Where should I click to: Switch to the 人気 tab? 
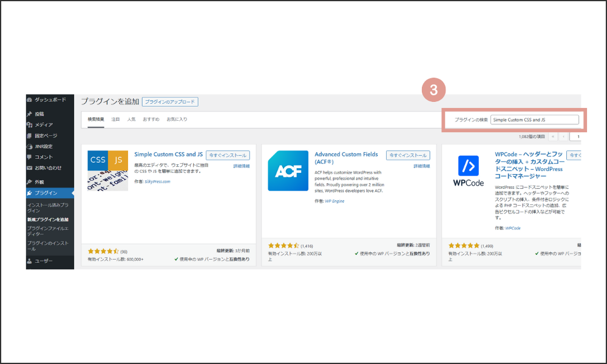[x=131, y=119]
